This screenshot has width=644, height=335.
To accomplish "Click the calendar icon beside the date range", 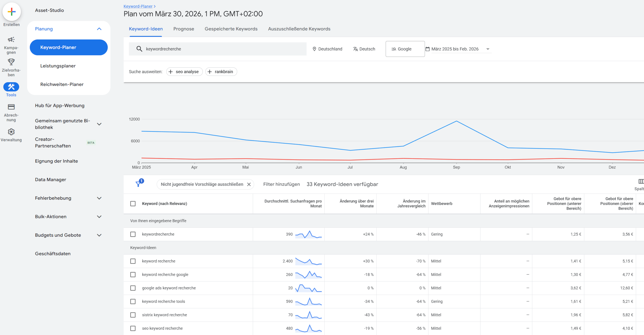I will [x=428, y=49].
